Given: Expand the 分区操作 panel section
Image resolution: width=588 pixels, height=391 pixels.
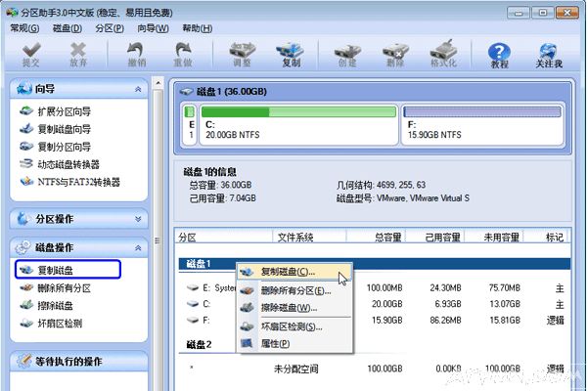Looking at the screenshot, I should [138, 219].
